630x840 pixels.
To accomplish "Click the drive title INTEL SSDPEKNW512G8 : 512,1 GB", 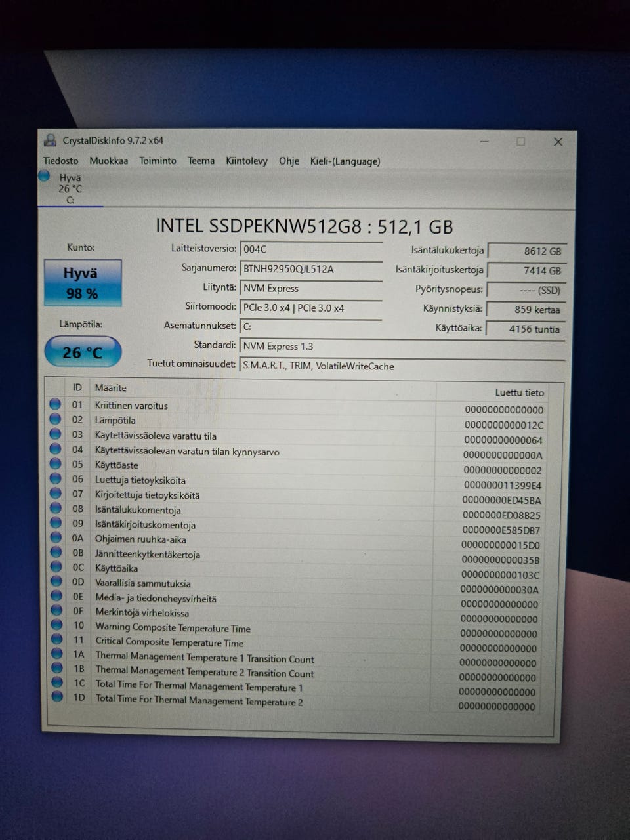I will pyautogui.click(x=304, y=226).
